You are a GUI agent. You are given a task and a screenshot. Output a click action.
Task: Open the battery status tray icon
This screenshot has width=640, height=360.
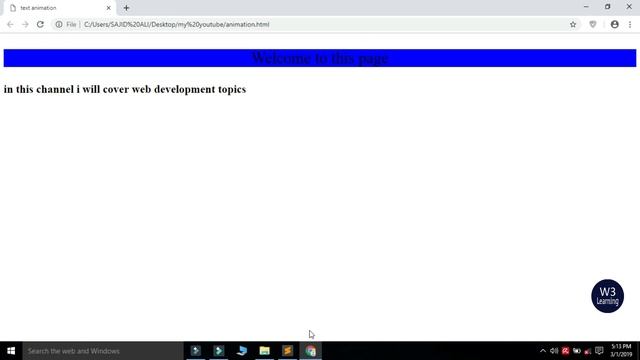tap(577, 351)
